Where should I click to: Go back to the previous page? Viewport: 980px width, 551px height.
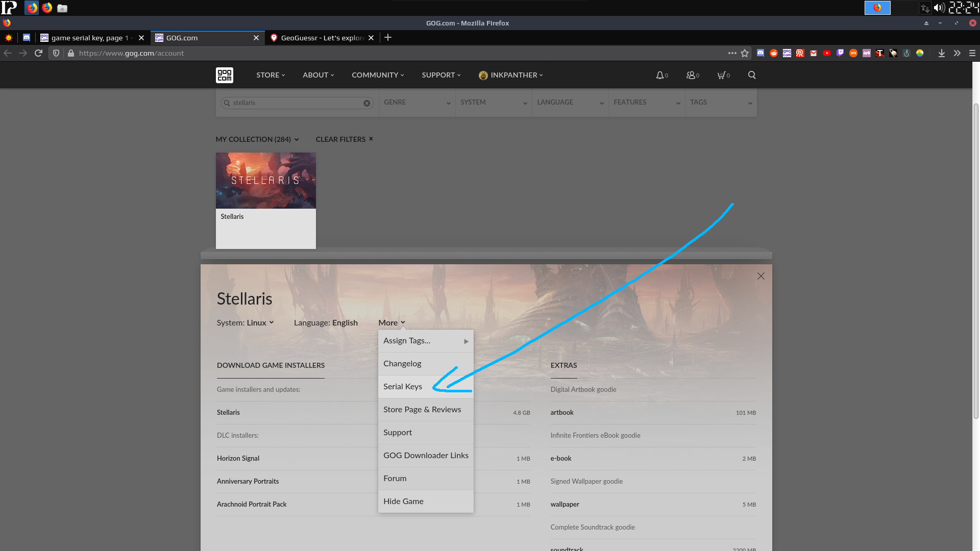tap(8, 53)
